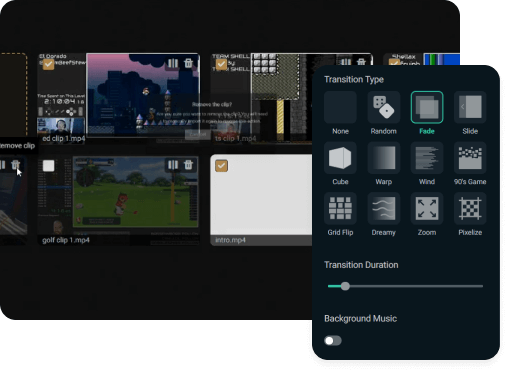Split icon on ed clip 1.mp4

click(173, 63)
